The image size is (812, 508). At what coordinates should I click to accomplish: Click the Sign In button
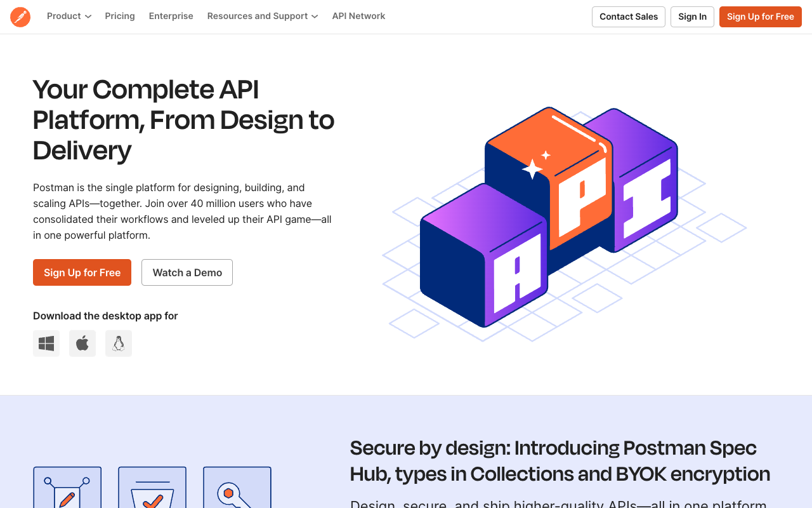point(692,17)
